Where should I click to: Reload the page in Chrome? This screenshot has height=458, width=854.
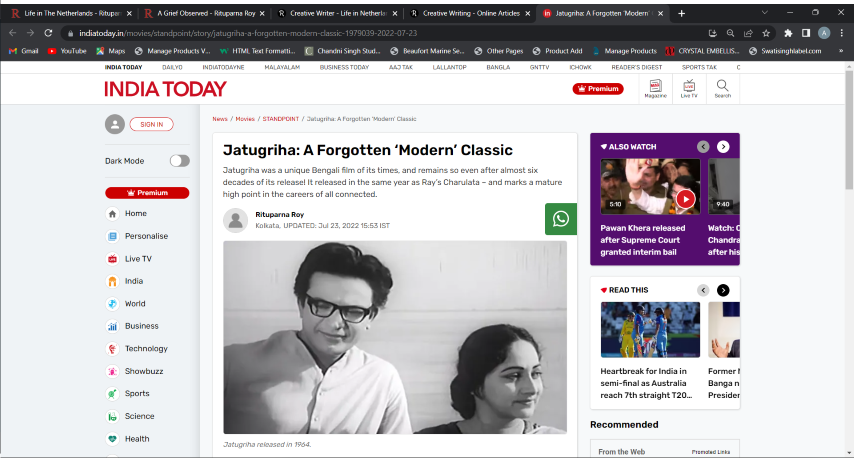click(48, 33)
